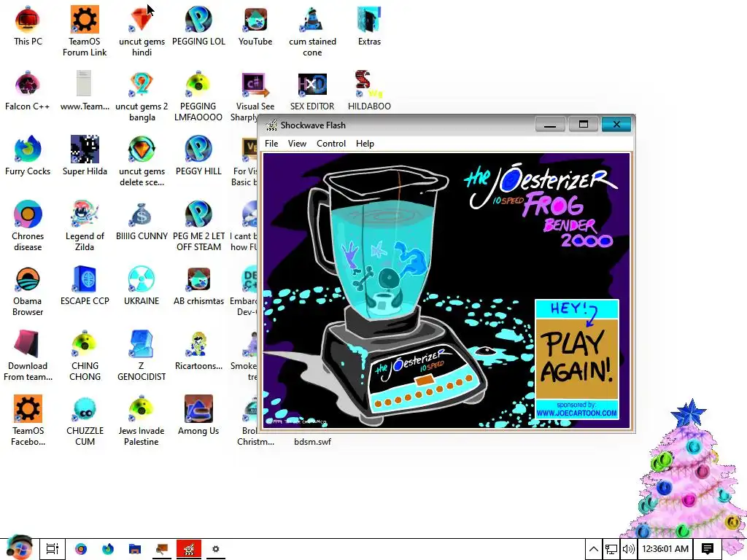Minimize the Shockwave Flash window

(x=550, y=124)
